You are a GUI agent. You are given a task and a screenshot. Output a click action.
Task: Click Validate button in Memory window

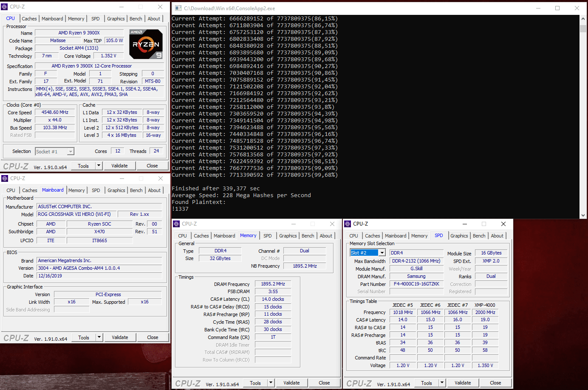click(291, 383)
